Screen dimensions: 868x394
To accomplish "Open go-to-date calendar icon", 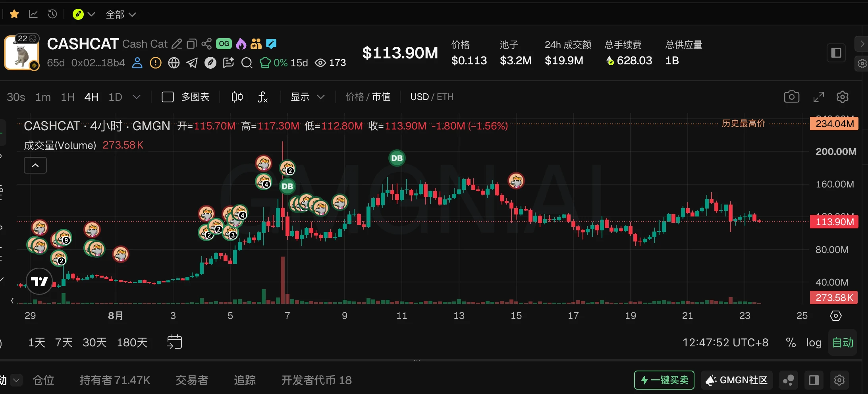I will [174, 342].
